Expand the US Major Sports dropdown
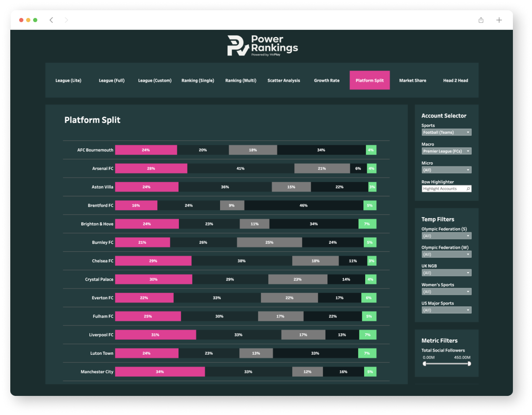The width and height of the screenshot is (532, 415). click(446, 310)
